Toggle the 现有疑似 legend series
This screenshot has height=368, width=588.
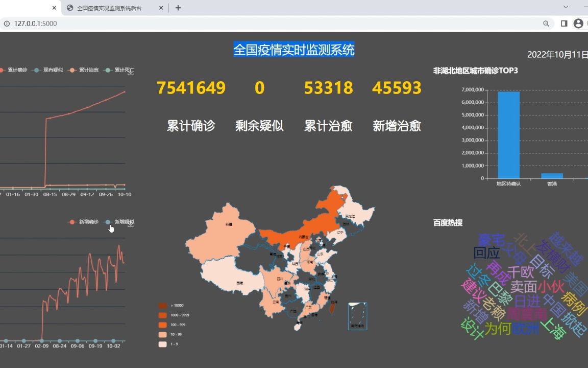[48, 70]
